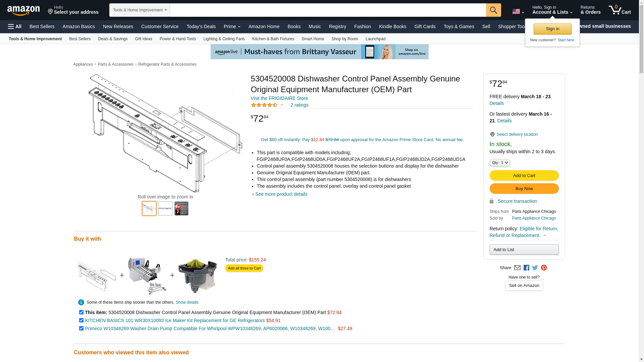Uncheck the KITCHEN BASICS ice maker checkbox
The image size is (644, 362).
tap(81, 320)
